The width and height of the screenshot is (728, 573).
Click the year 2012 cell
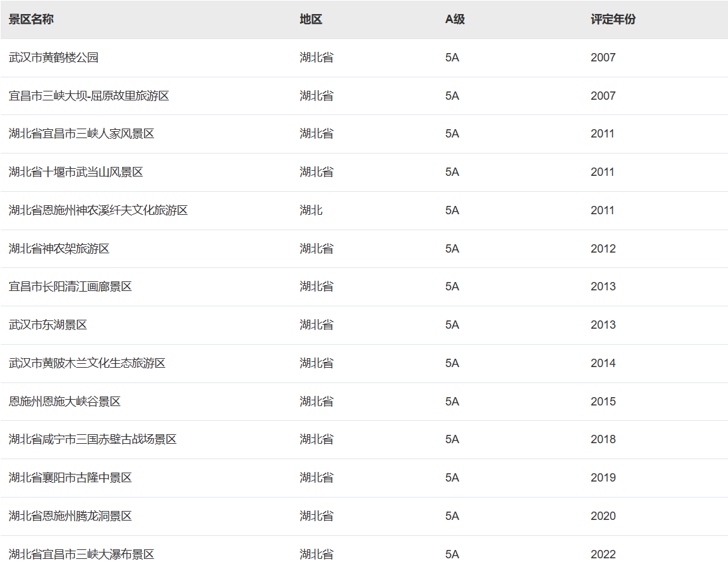tap(603, 249)
